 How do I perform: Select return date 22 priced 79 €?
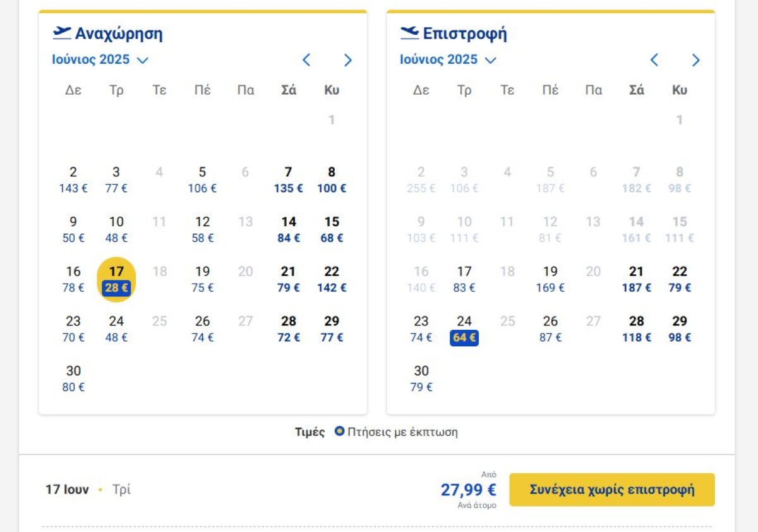tap(680, 279)
